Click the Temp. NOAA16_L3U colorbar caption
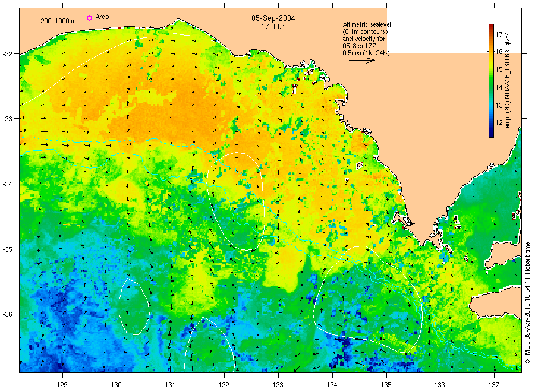The image size is (535, 392). pos(508,81)
